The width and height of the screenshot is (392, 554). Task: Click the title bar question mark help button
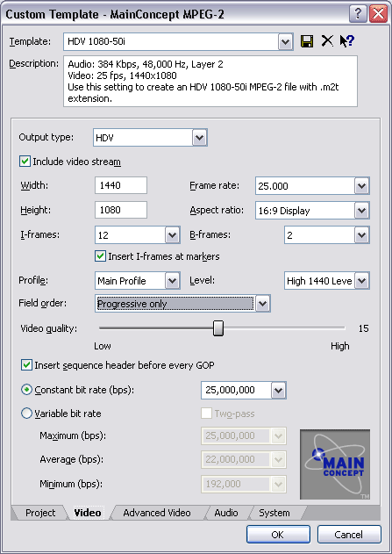(x=358, y=14)
